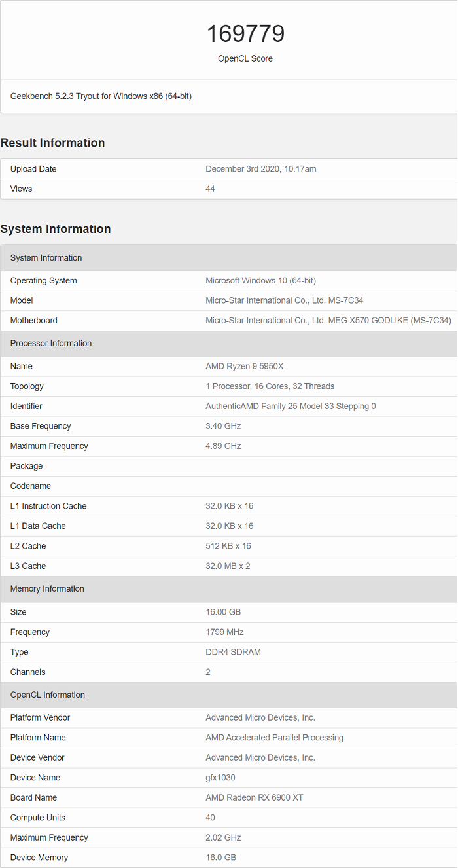458x868 pixels.
Task: Click the Processor Information section header
Action: (x=51, y=344)
